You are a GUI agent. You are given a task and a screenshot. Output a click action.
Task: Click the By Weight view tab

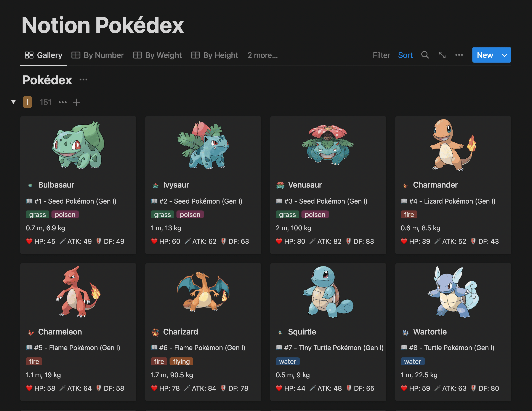[x=158, y=54]
